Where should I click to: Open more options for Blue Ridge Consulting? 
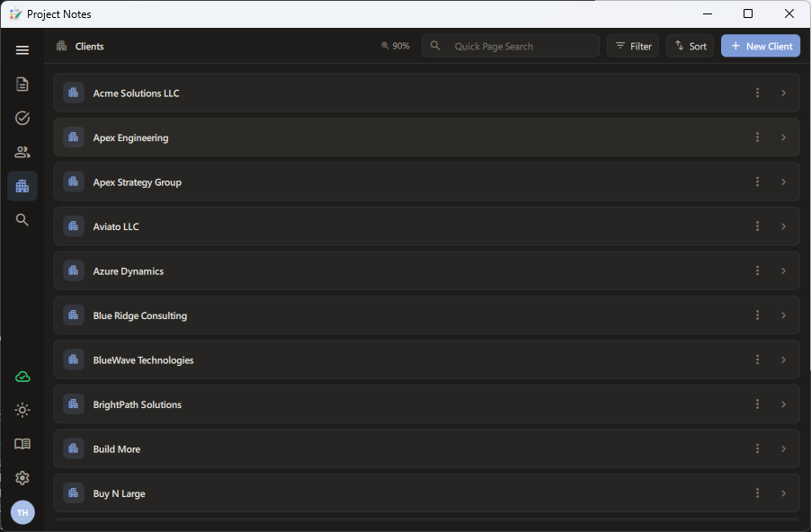pyautogui.click(x=758, y=315)
